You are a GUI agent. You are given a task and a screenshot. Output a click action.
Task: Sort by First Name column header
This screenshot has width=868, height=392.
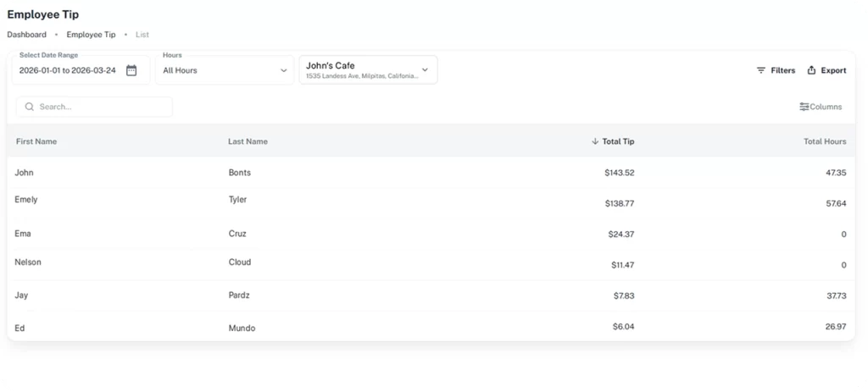tap(36, 141)
